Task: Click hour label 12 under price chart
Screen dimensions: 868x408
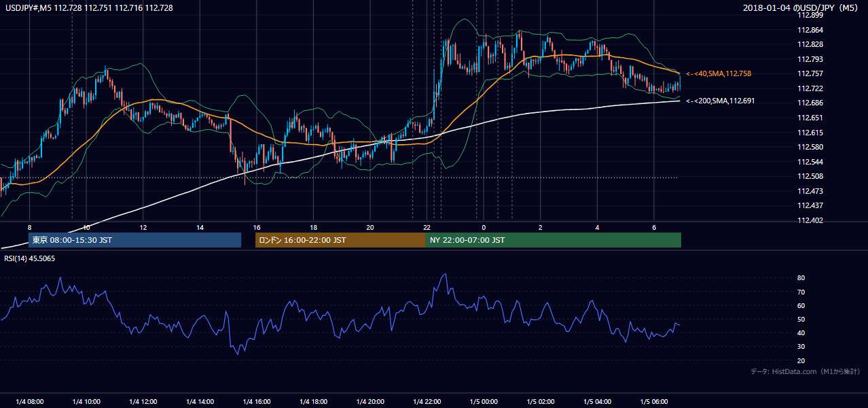Action: tap(143, 227)
